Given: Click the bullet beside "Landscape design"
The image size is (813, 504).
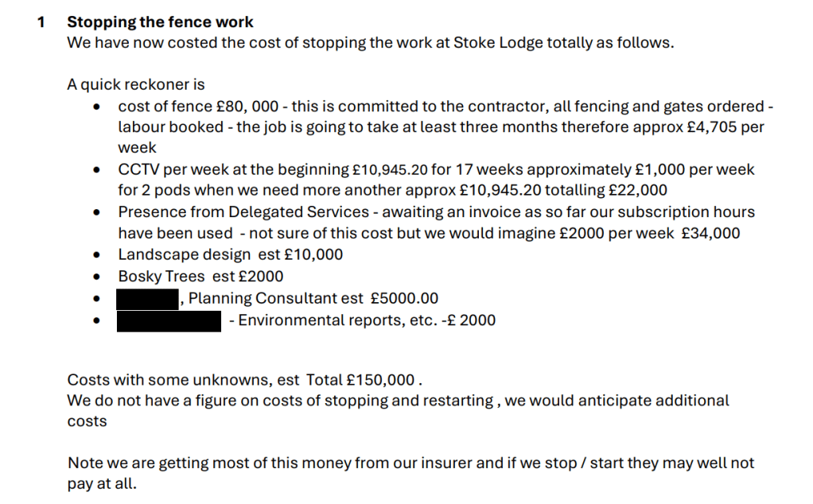Looking at the screenshot, I should 97,255.
